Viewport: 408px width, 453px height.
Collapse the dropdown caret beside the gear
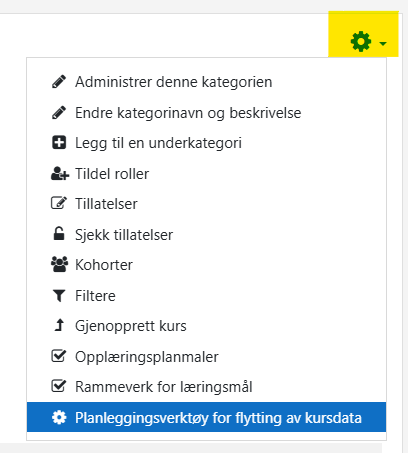[383, 43]
